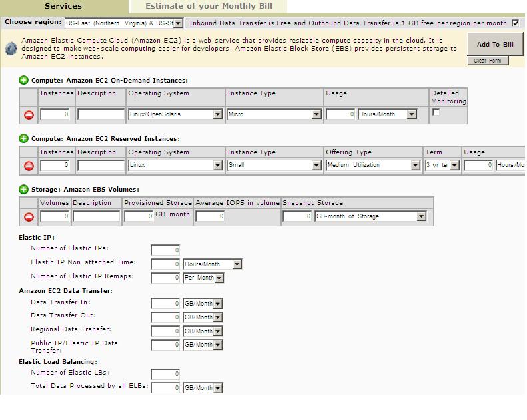Screen dimensions: 527x420
Task: Add a row to EC2 On-Demand Instances
Action: pyautogui.click(x=23, y=81)
